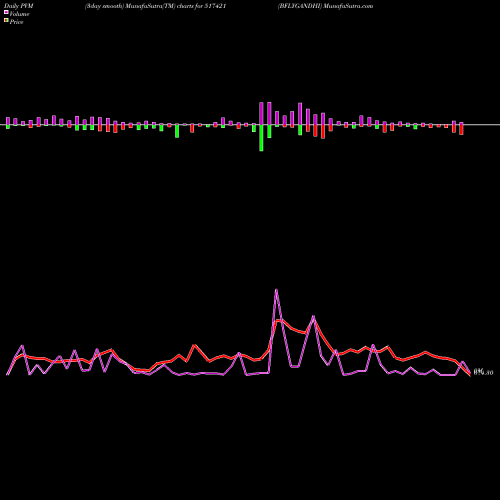Click the Volume legend color swatch
Image resolution: width=500 pixels, height=500 pixels.
(x=6, y=12)
